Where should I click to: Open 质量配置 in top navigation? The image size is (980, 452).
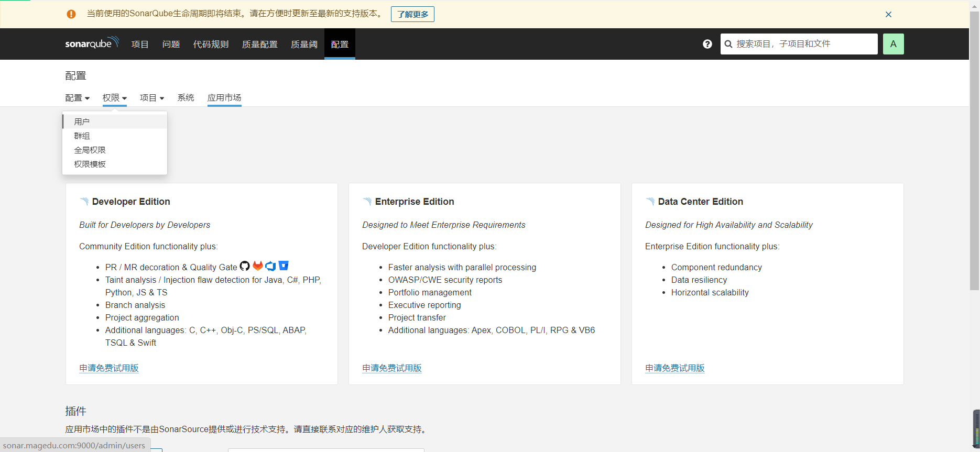click(x=259, y=44)
